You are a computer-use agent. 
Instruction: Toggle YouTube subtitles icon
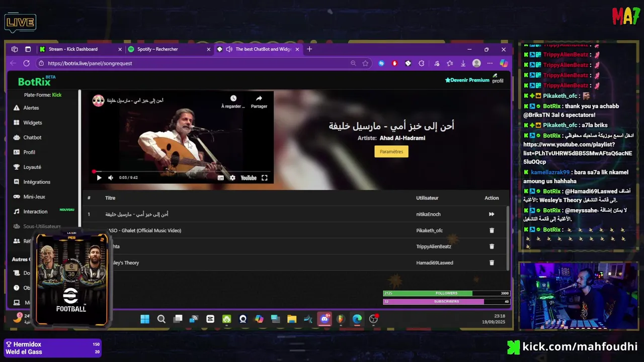(220, 177)
